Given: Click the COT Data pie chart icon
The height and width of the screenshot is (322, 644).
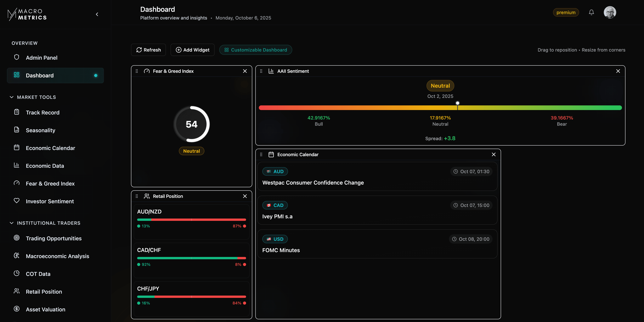Looking at the screenshot, I should click(16, 273).
